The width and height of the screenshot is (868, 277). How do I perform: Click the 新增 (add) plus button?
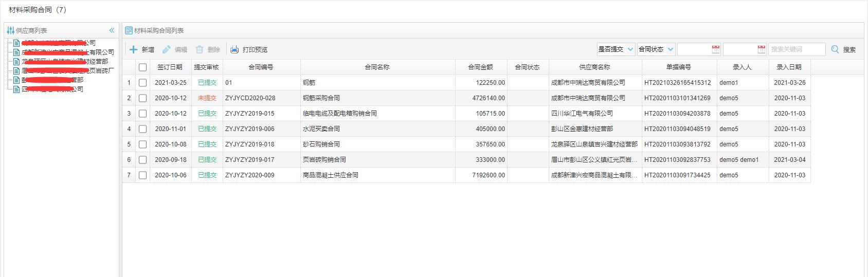tap(141, 50)
